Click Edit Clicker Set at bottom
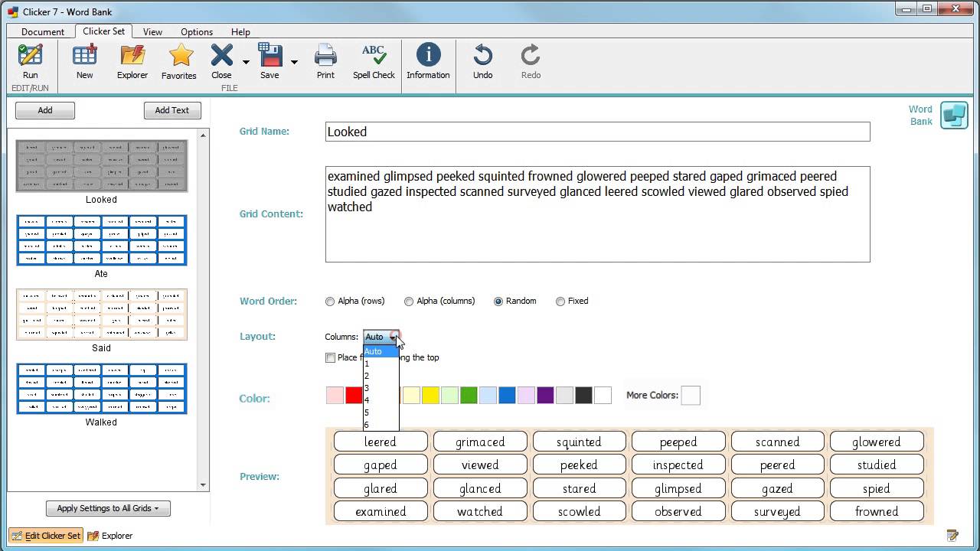 [x=46, y=536]
